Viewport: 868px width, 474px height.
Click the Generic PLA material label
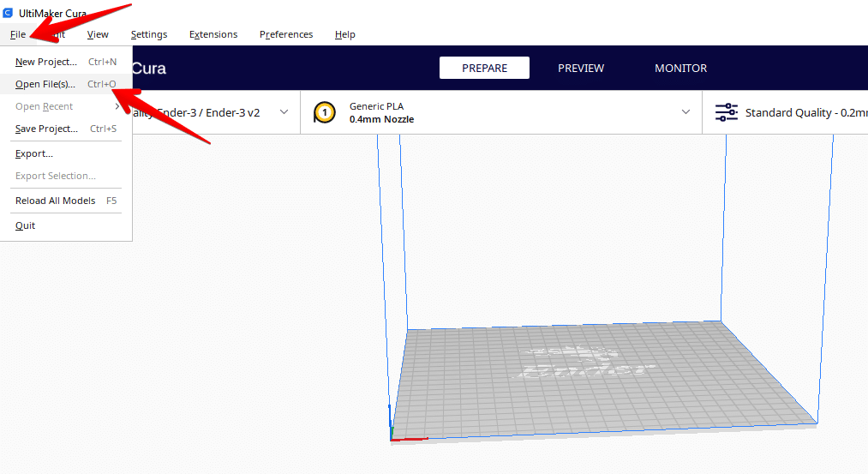[376, 106]
